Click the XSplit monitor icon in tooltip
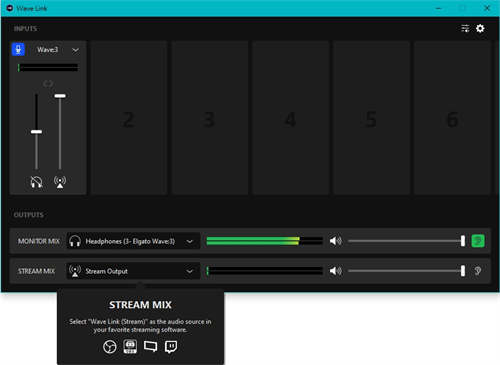500x365 pixels. coord(150,346)
